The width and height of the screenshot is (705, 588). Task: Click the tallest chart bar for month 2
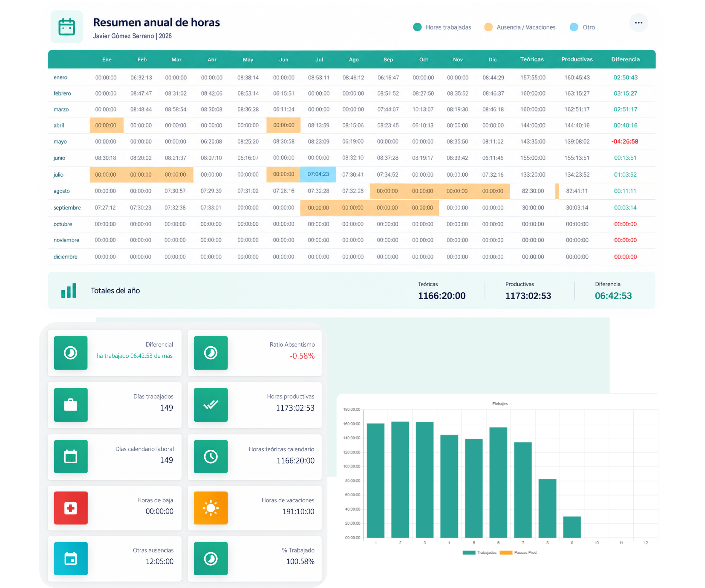tap(400, 479)
